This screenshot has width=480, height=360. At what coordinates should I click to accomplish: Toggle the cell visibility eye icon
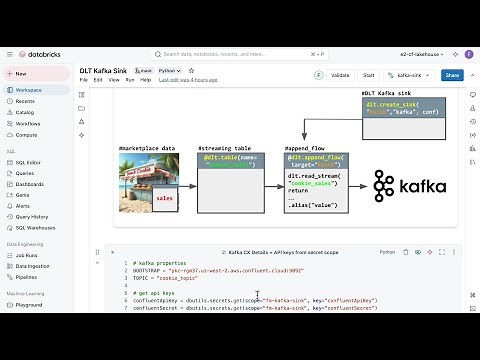pyautogui.click(x=418, y=252)
